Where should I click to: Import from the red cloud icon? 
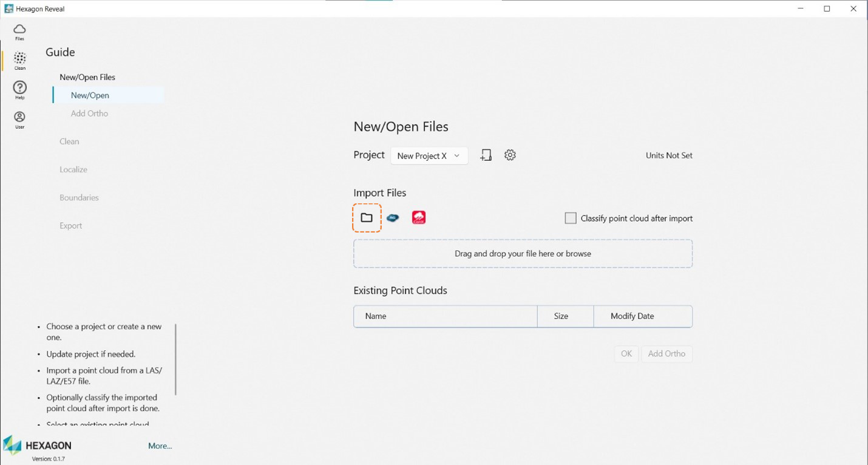[419, 217]
